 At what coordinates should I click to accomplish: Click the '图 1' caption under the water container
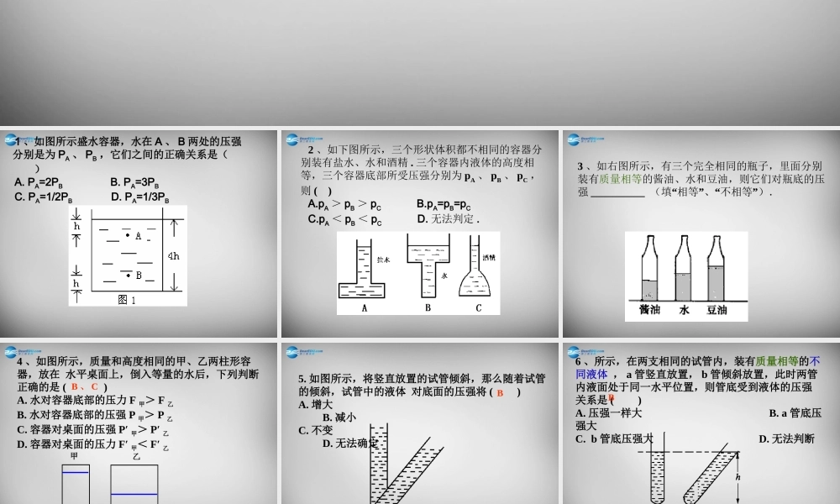127,300
